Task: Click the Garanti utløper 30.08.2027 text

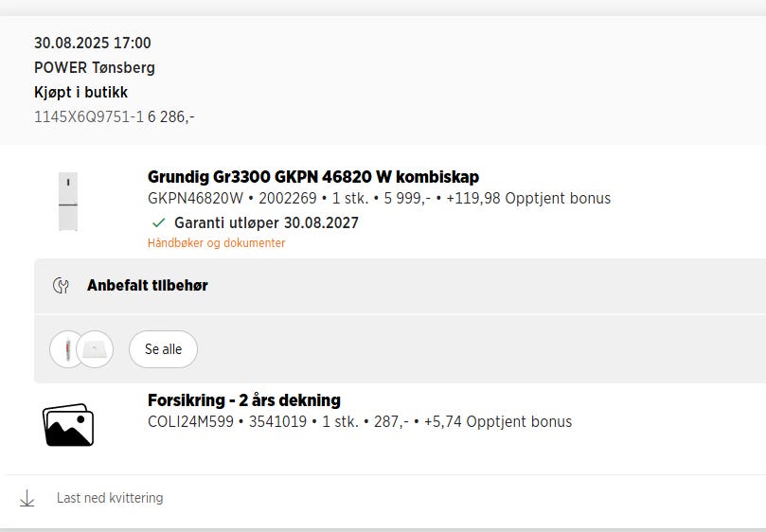Action: [x=266, y=222]
